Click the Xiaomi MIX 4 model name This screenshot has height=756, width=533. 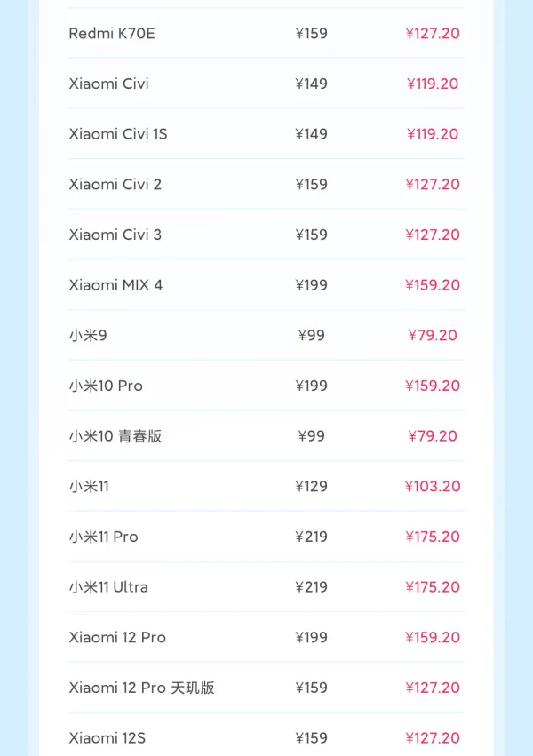115,285
